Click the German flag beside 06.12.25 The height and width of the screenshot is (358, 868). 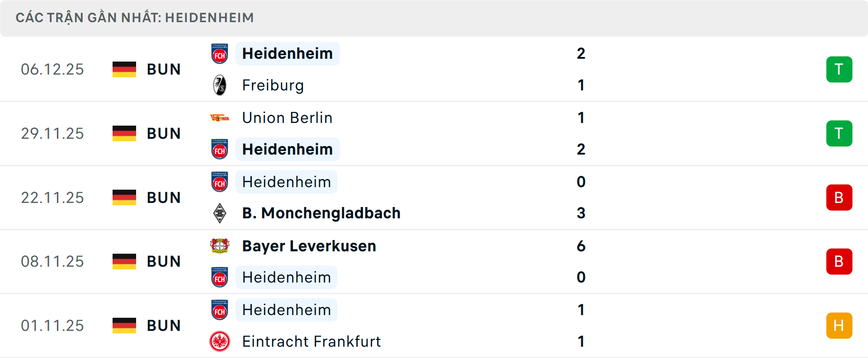[x=124, y=69]
